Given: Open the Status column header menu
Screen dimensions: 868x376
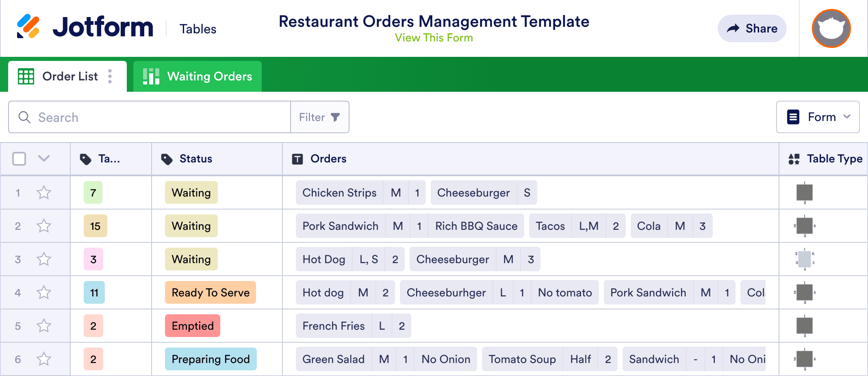Looking at the screenshot, I should click(196, 159).
